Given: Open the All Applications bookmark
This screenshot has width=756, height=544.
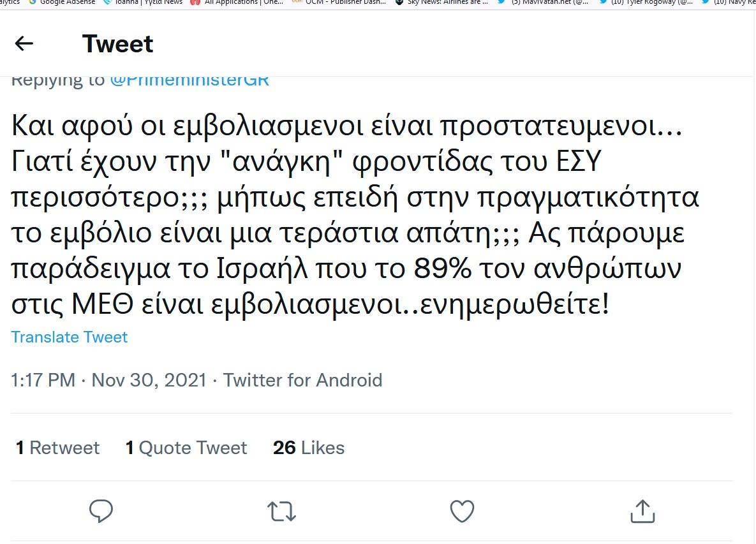Looking at the screenshot, I should point(238,2).
